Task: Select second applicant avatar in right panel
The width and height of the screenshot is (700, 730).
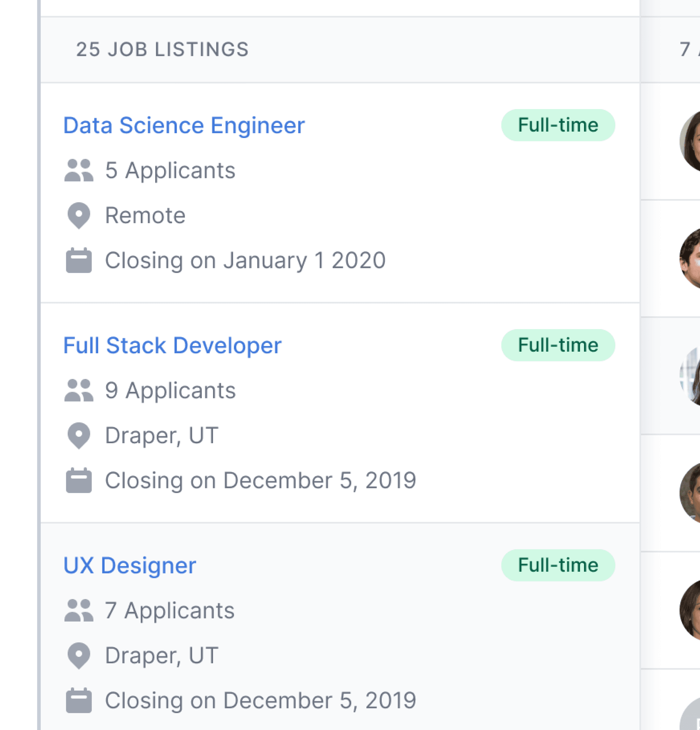Action: (x=691, y=259)
